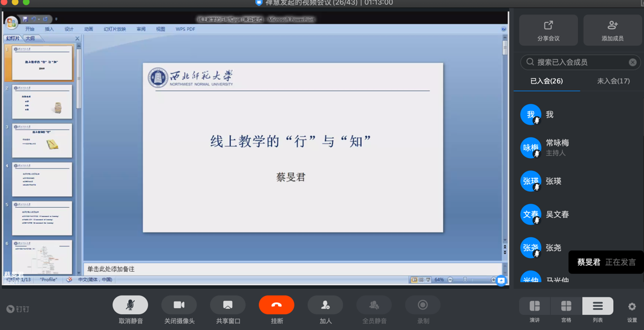The image size is (644, 330).
Task: Click the Save icon in the quick access toolbar
Action: pos(25,19)
